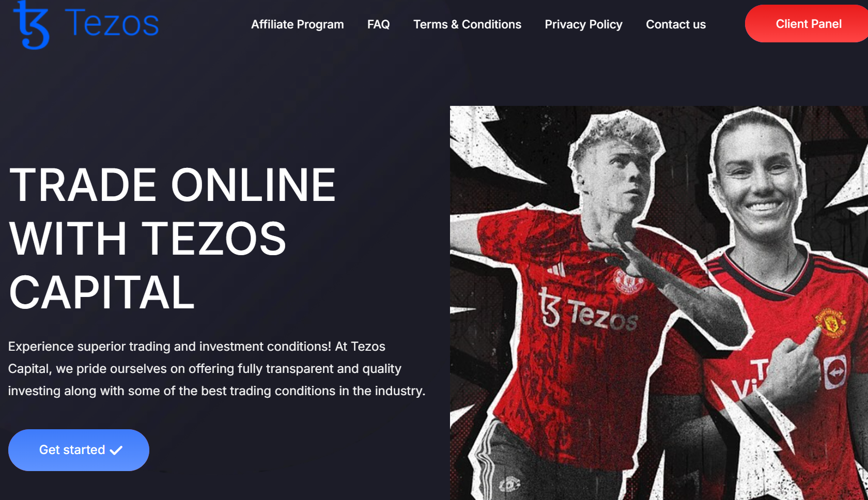Click the hero footballers image
The image size is (868, 500).
[x=659, y=303]
